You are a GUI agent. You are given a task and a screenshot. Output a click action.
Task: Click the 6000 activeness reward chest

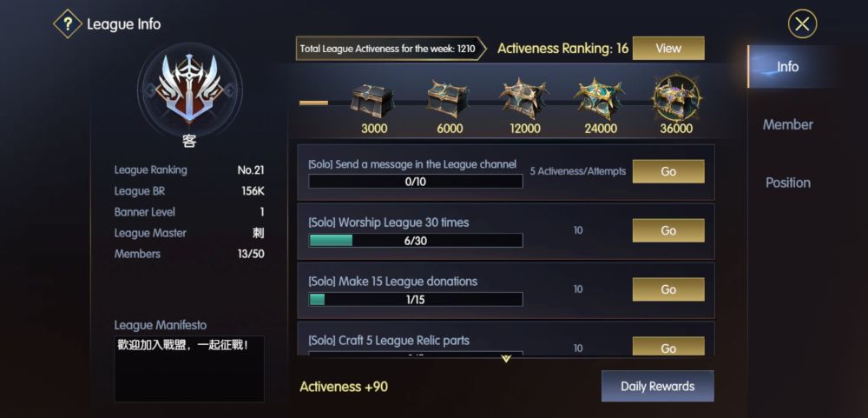pos(448,99)
